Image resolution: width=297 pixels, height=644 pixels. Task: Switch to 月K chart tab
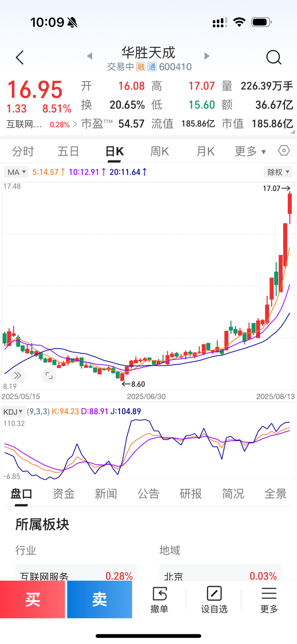click(205, 151)
